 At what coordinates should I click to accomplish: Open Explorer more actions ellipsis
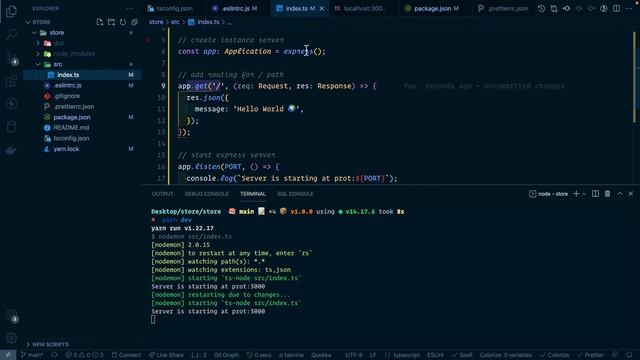(x=130, y=9)
